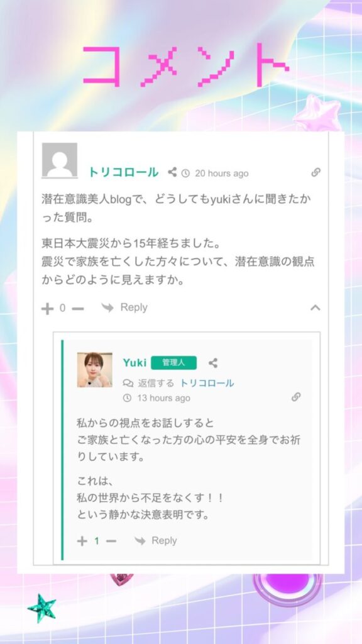Open トリコロール's default avatar image
Image resolution: width=362 pixels, height=644 pixels.
(x=60, y=160)
